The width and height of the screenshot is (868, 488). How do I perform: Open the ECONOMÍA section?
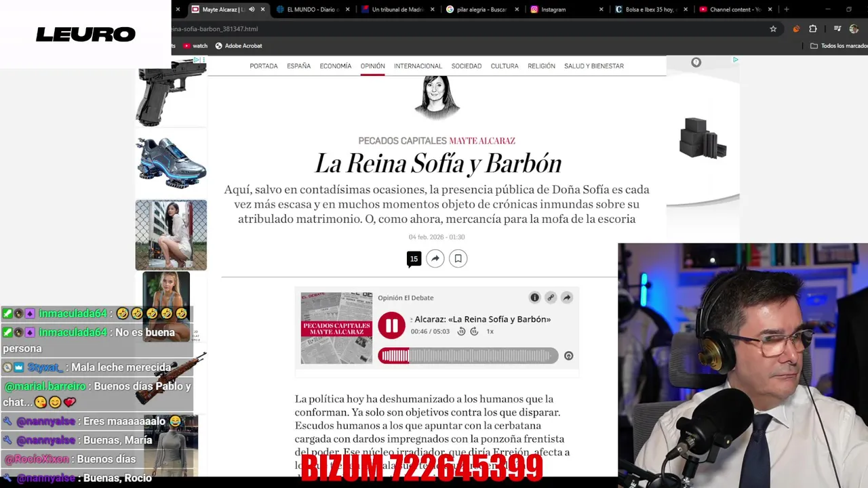(336, 66)
